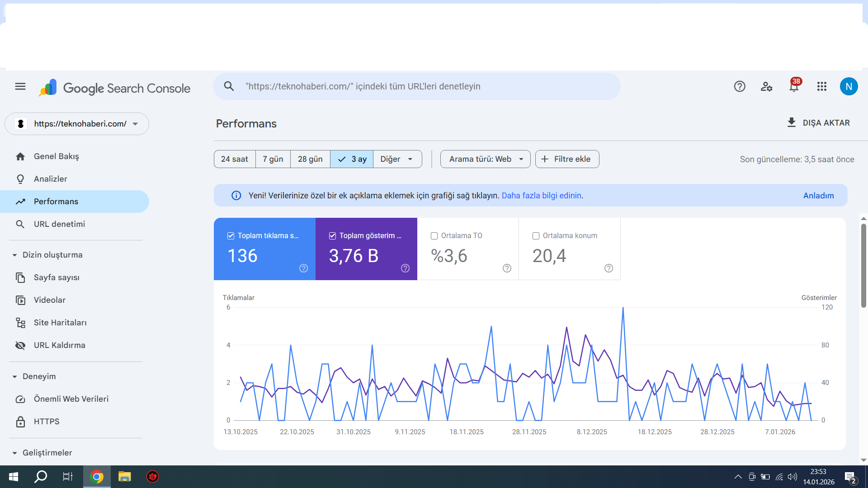Open the property selector dropdown

coord(77,124)
